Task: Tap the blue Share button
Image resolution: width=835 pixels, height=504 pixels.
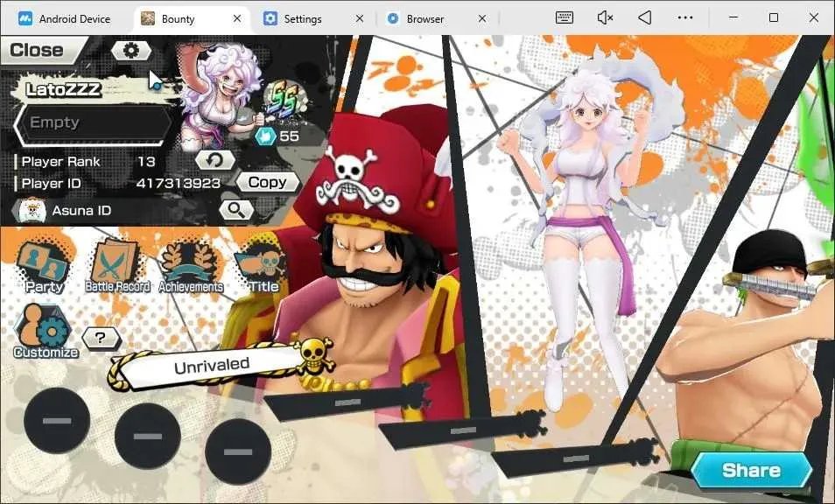Action: click(x=751, y=470)
